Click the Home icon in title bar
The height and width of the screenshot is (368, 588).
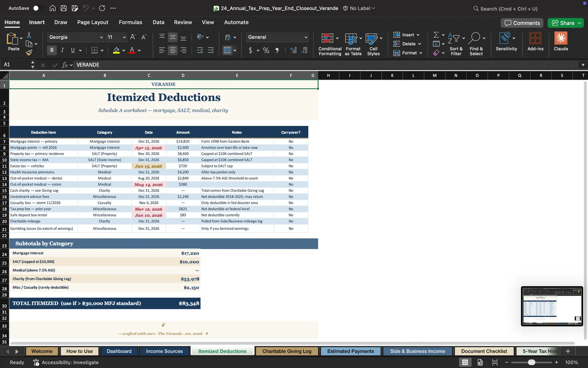53,8
